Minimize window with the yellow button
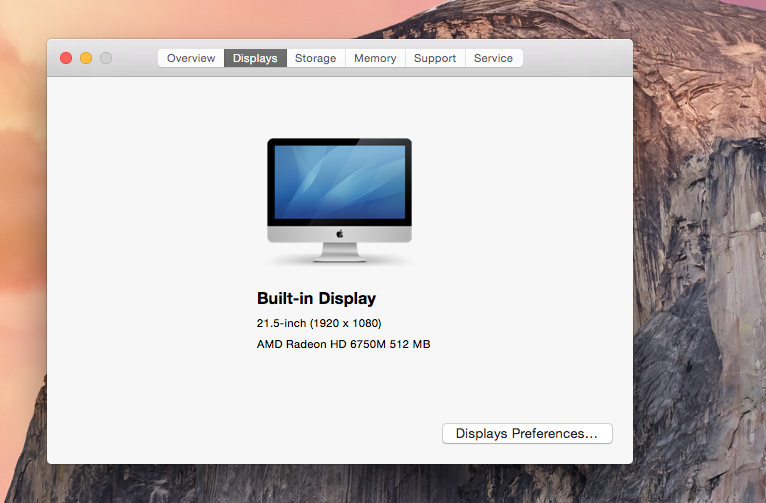This screenshot has height=503, width=766. point(86,58)
